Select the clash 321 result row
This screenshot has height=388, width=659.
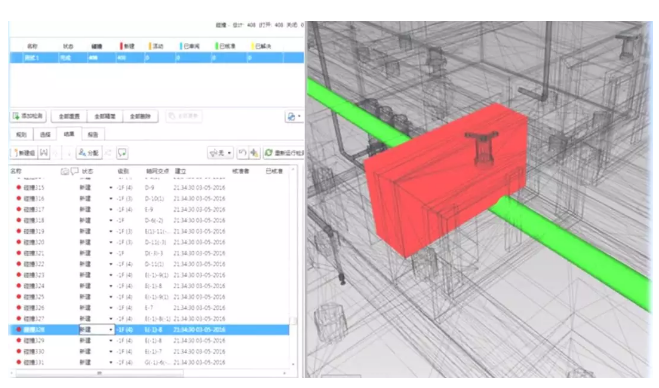(149, 253)
